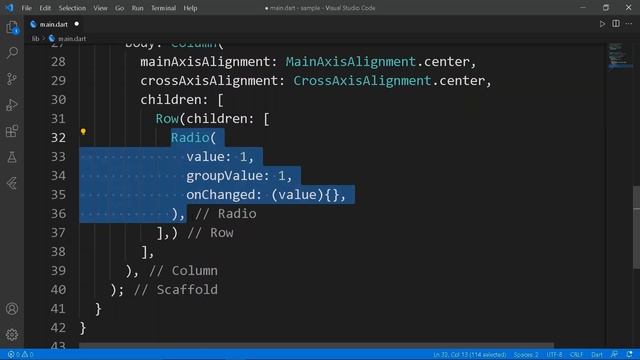Change line ending CRLF

point(576,354)
